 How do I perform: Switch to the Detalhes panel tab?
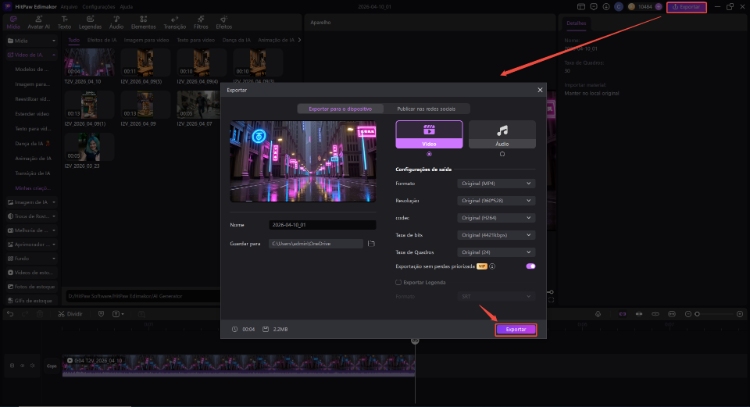(576, 23)
